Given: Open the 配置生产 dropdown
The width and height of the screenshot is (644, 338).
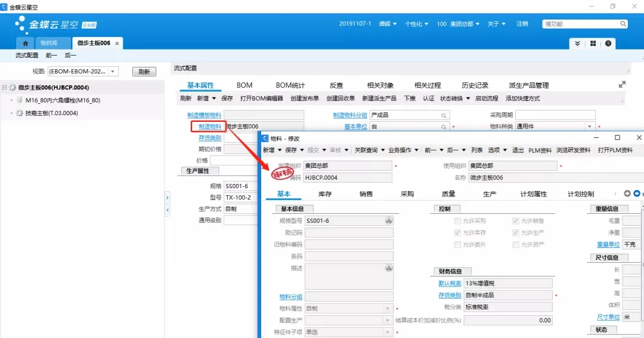Looking at the screenshot, I should point(388,320).
